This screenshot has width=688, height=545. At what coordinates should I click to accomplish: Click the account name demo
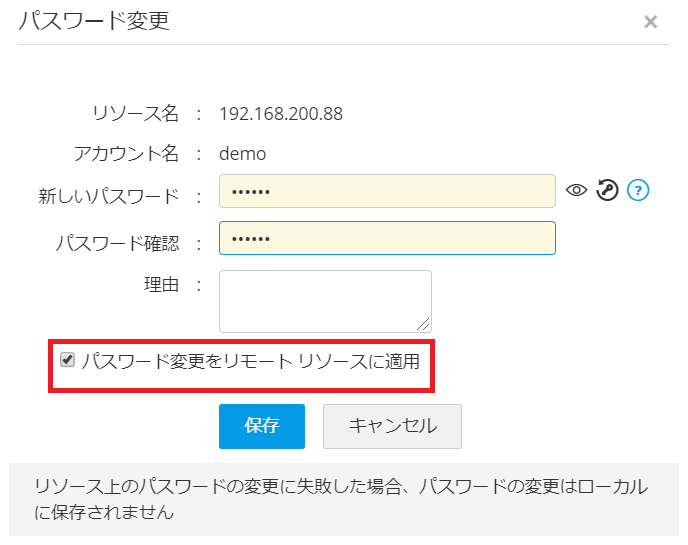[x=243, y=153]
